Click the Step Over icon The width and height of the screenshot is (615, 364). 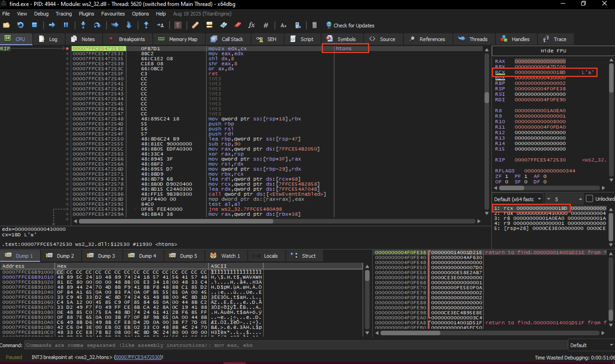pyautogui.click(x=97, y=25)
